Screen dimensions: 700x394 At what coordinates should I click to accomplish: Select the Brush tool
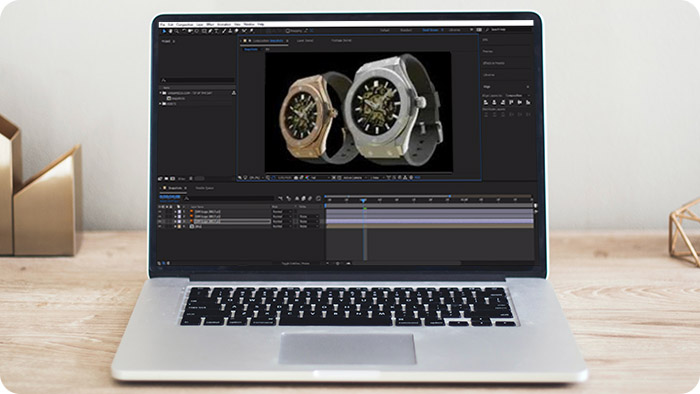click(223, 31)
